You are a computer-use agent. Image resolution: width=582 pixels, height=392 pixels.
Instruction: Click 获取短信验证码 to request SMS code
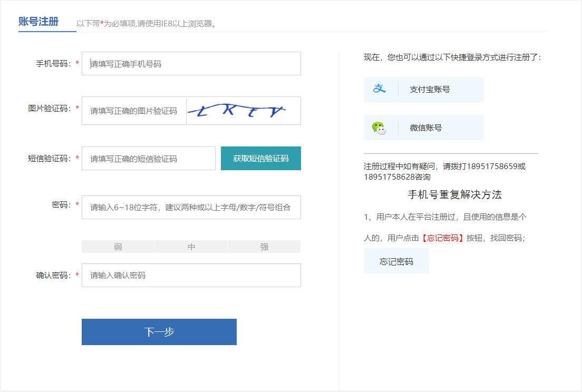(260, 158)
